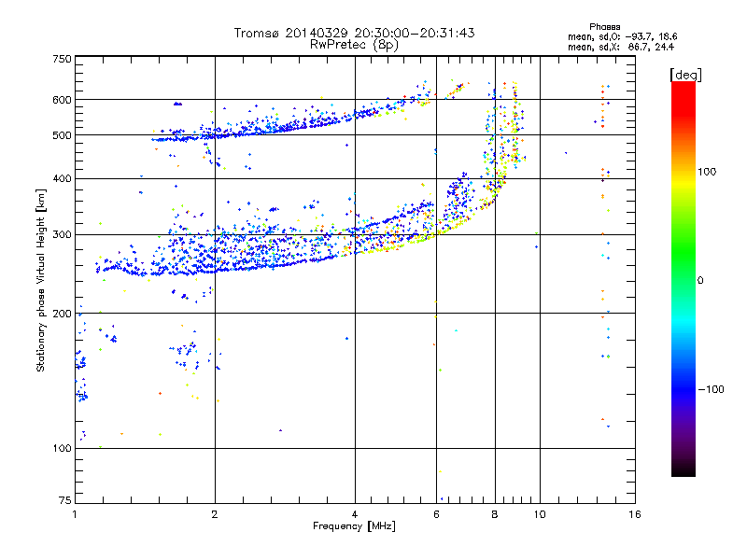Viewport: 747px width, 560px height.
Task: Click the "Phases" heading at top right
Action: click(604, 27)
